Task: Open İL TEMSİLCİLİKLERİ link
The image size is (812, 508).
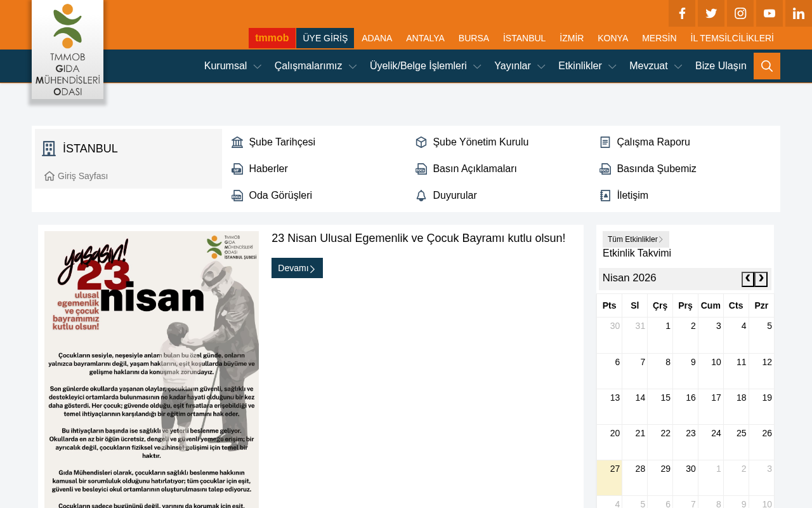Action: tap(732, 38)
